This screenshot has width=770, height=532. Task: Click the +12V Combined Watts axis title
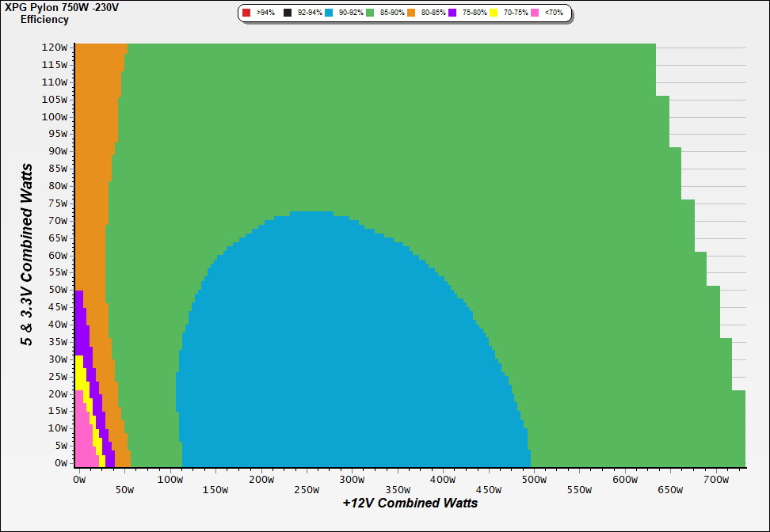point(410,503)
